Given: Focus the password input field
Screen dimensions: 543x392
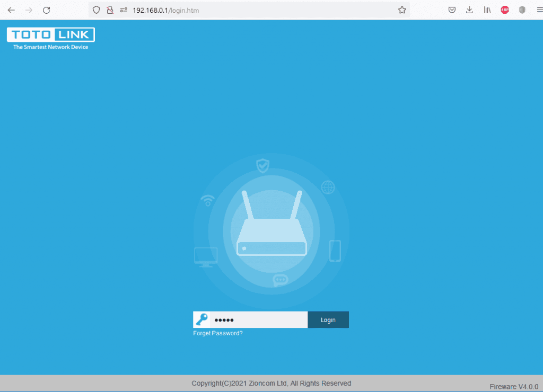Looking at the screenshot, I should [258, 320].
